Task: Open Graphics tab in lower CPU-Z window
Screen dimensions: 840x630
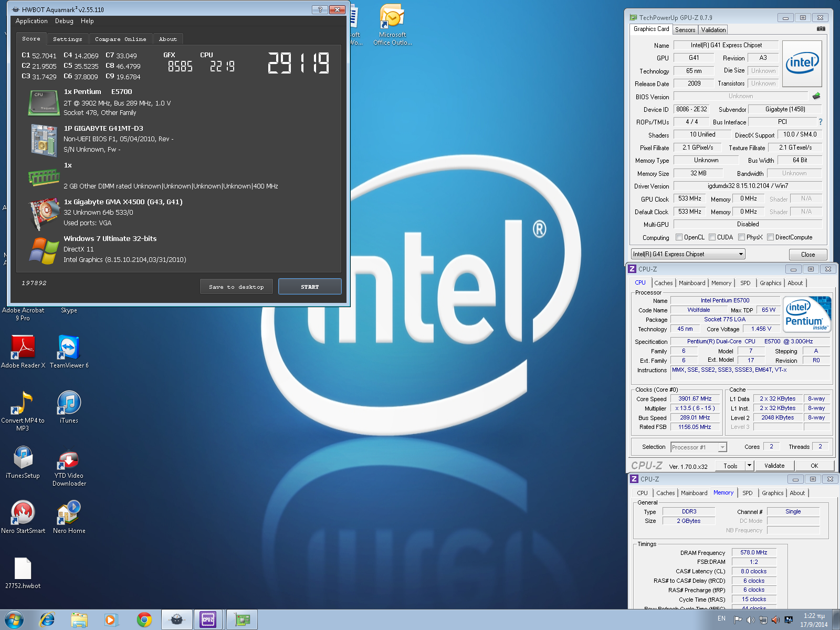Action: click(x=773, y=493)
